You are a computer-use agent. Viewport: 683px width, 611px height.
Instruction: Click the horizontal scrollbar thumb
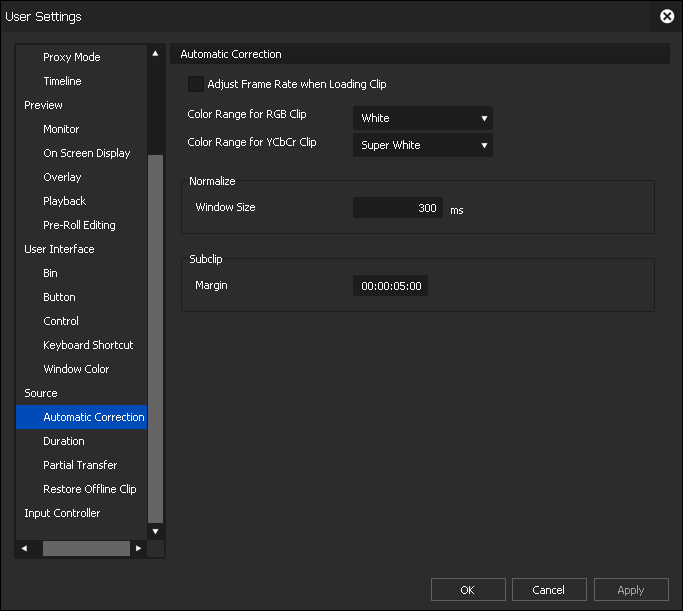tap(86, 549)
